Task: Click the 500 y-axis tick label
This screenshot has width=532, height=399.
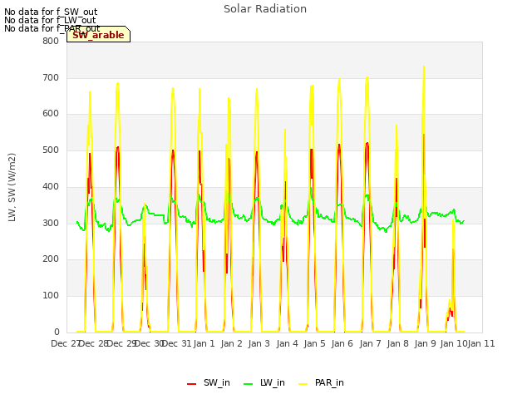Action: pyautogui.click(x=51, y=150)
